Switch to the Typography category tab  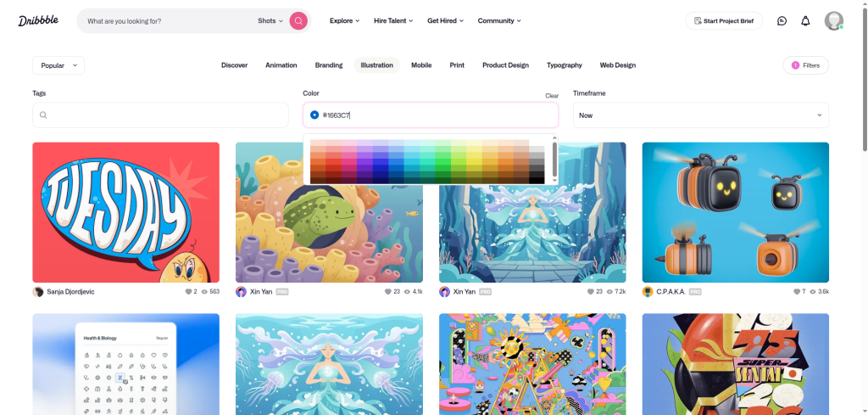(564, 65)
